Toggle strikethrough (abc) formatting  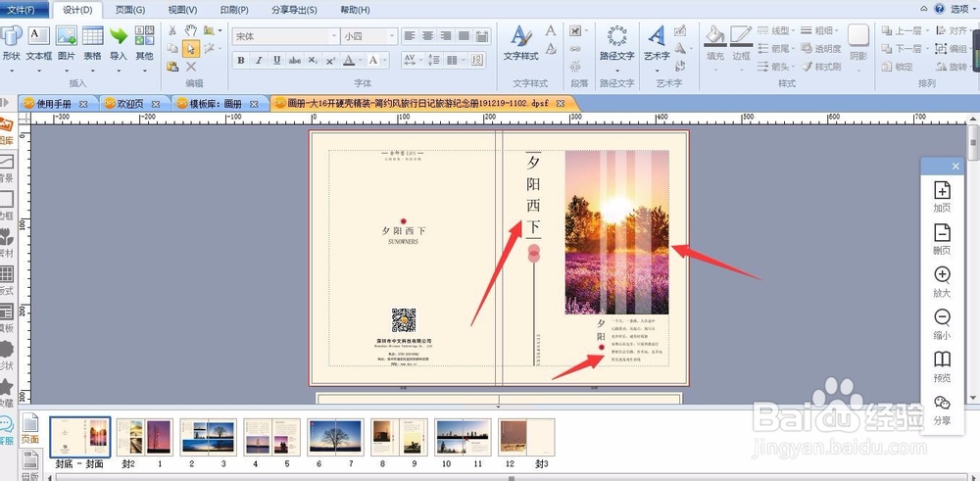point(295,60)
